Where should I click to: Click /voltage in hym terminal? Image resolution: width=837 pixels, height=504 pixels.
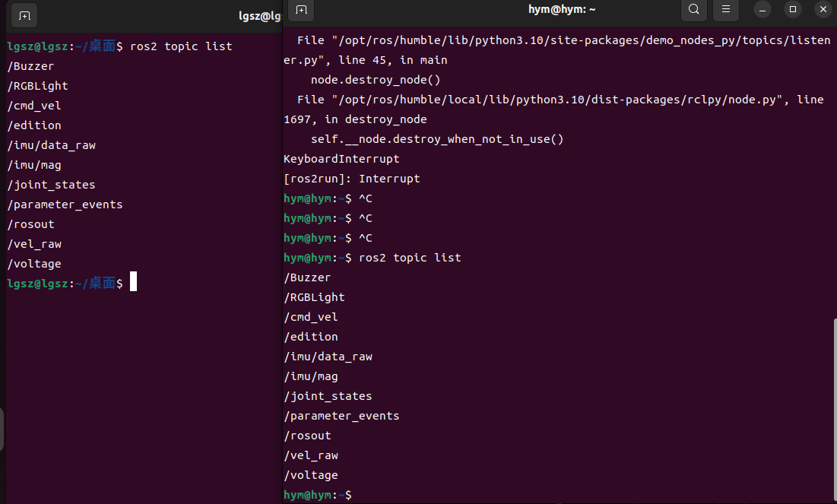[311, 475]
